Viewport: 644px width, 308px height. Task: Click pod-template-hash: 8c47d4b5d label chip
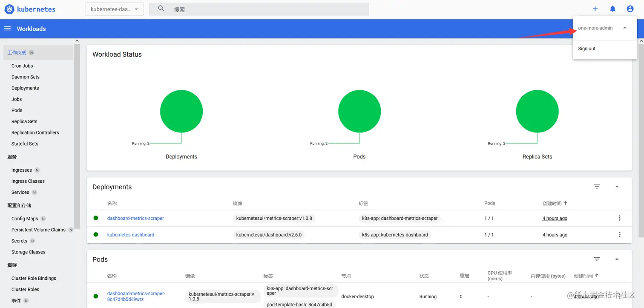pyautogui.click(x=299, y=305)
